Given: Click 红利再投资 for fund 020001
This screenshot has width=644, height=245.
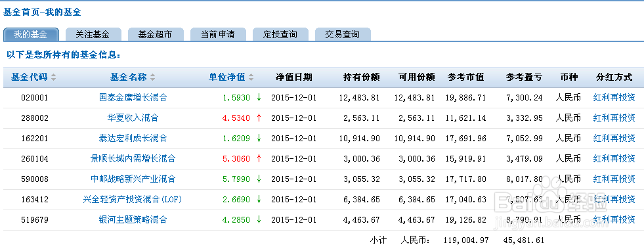Looking at the screenshot, I should 614,98.
